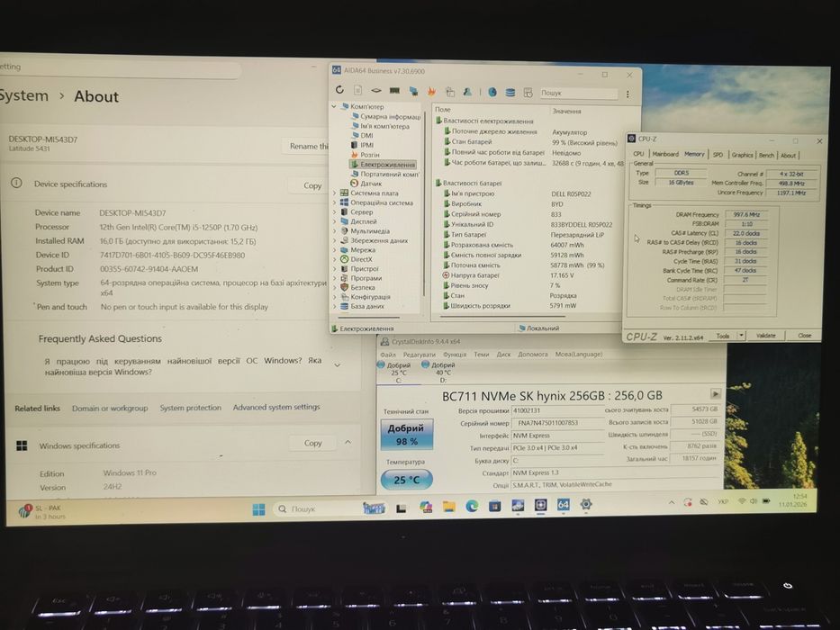Expand the Мережа tree node

click(335, 249)
